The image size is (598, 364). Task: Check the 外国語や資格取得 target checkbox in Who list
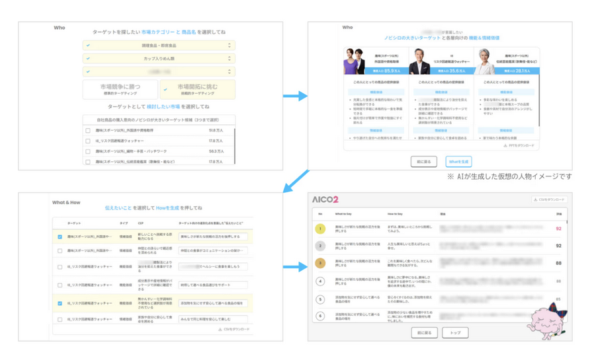pyautogui.click(x=88, y=131)
